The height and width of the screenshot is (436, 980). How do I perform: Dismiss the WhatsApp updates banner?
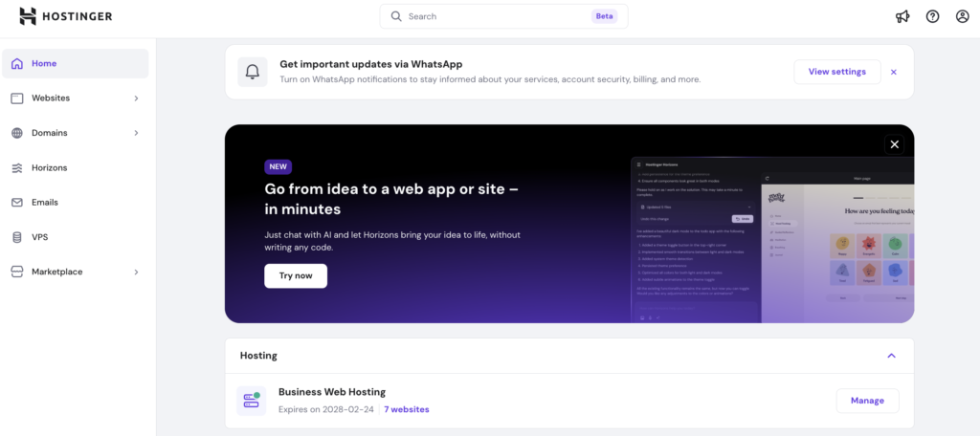tap(894, 72)
